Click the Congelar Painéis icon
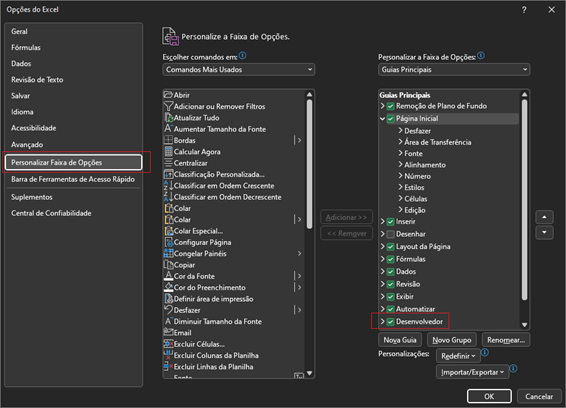Image resolution: width=566 pixels, height=408 pixels. coord(169,253)
